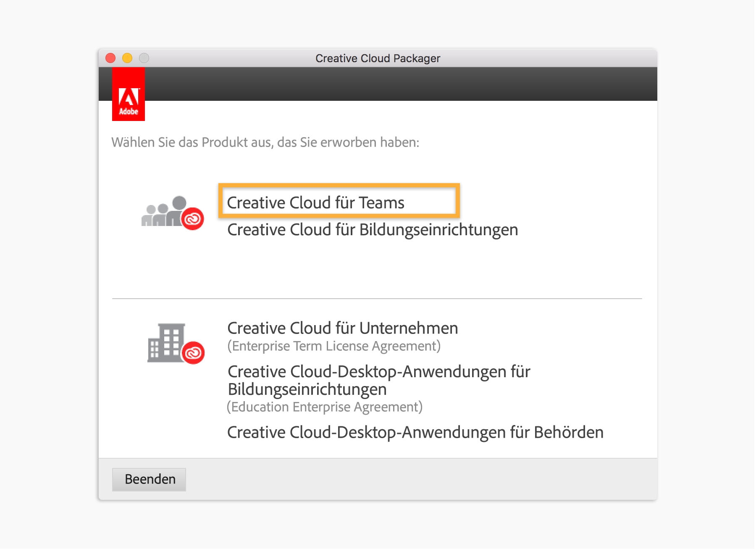Click the dark gray header banner
This screenshot has height=549, width=756.
coord(399,84)
